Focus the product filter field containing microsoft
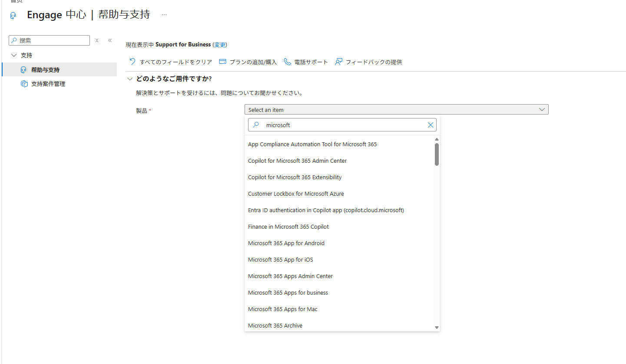 click(342, 125)
